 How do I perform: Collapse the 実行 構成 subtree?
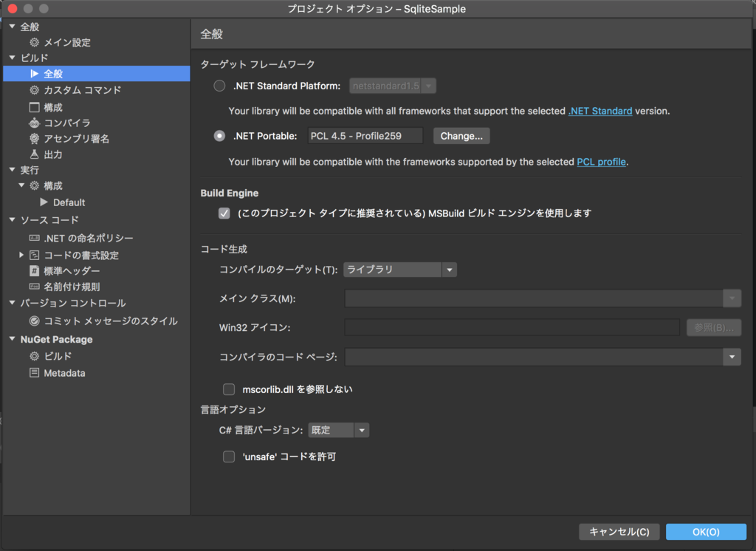click(x=21, y=185)
